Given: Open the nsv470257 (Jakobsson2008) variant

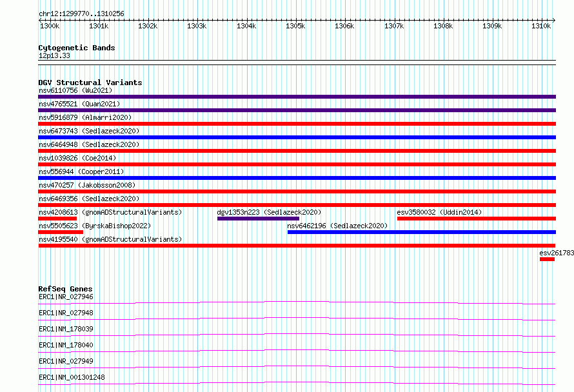Looking at the screenshot, I should pos(297,191).
